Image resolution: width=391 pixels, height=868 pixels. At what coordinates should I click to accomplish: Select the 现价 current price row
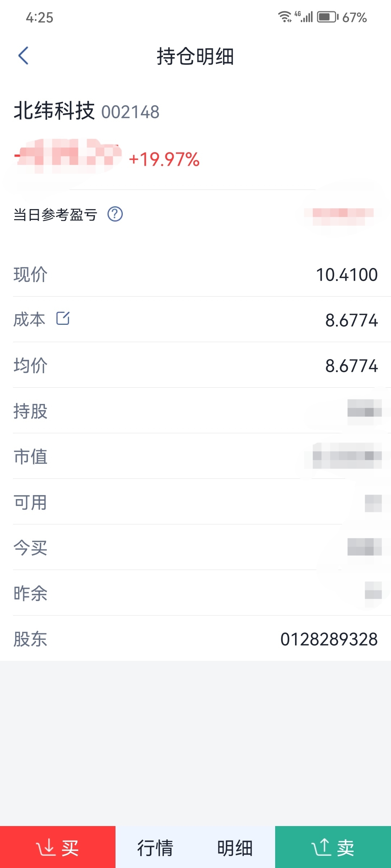pyautogui.click(x=195, y=274)
